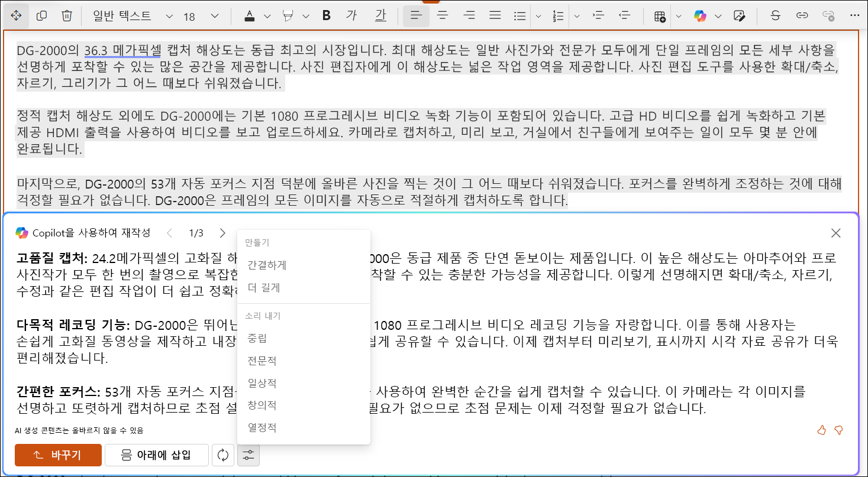Screen dimensions: 868x477
Task: Click the 고품질 캡처: heading
Action: click(x=52, y=258)
